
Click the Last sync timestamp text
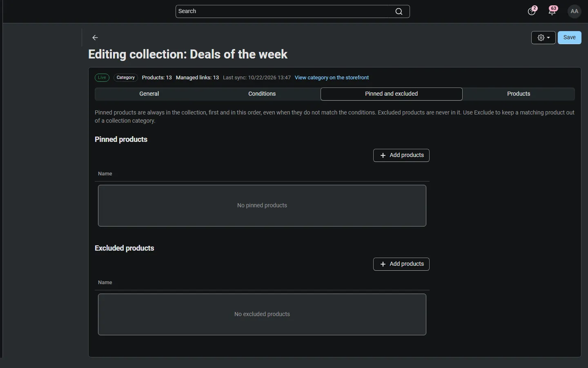[257, 78]
